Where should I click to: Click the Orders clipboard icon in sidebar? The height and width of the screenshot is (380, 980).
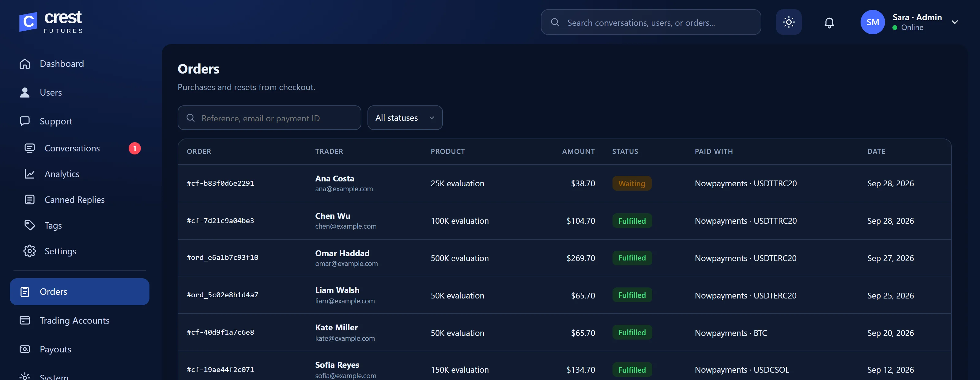(25, 292)
